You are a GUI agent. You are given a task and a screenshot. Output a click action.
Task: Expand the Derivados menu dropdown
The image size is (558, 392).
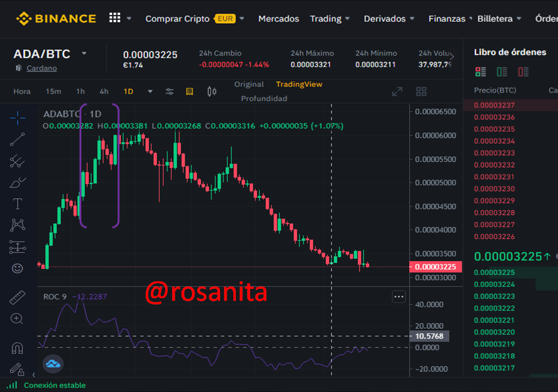tap(412, 18)
